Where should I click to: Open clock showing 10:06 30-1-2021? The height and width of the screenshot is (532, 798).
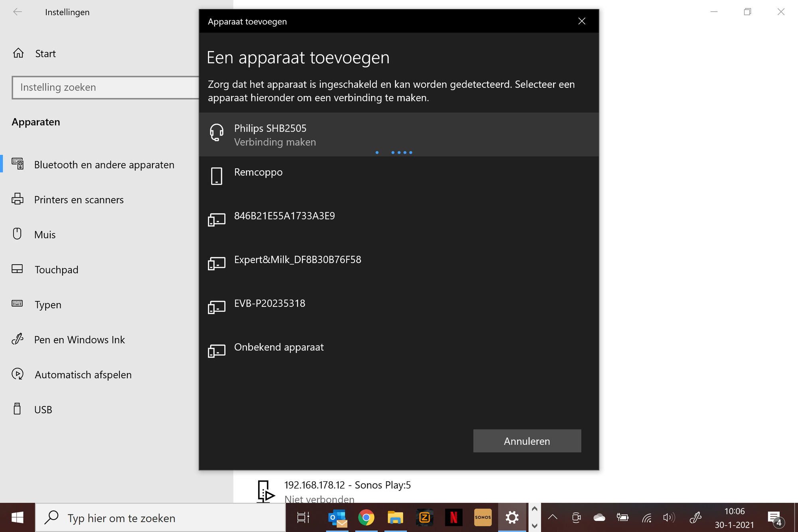[735, 518]
